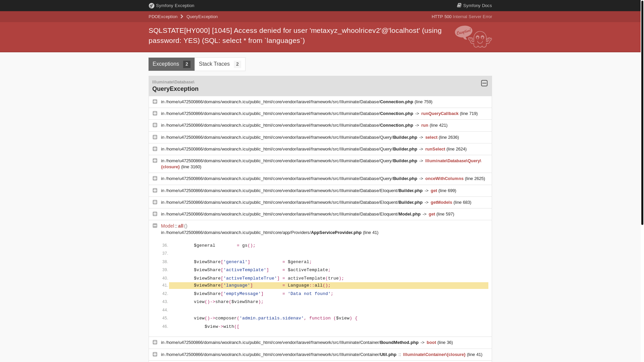This screenshot has height=362, width=644.
Task: Expand the runQueryCallback line 719 trace
Action: pos(155,113)
